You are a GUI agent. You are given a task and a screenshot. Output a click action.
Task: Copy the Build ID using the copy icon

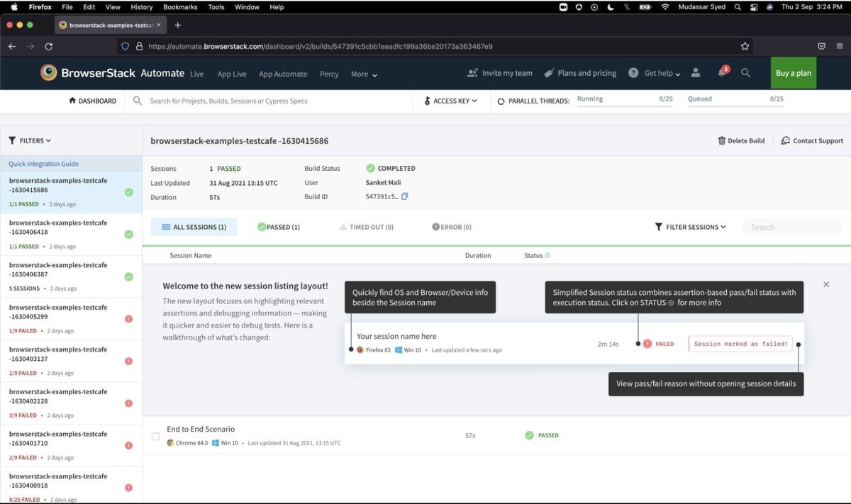point(405,196)
